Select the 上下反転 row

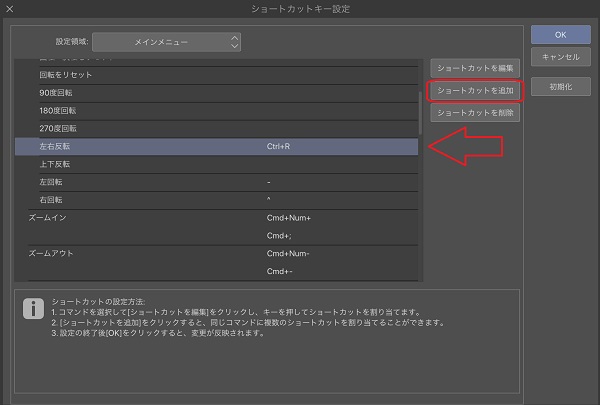click(216, 164)
